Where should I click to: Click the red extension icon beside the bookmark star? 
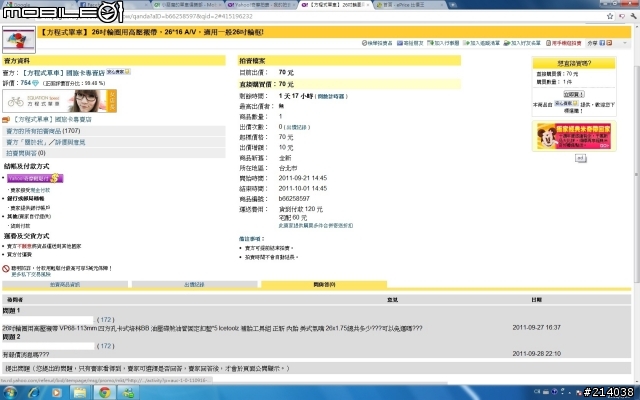(x=622, y=16)
